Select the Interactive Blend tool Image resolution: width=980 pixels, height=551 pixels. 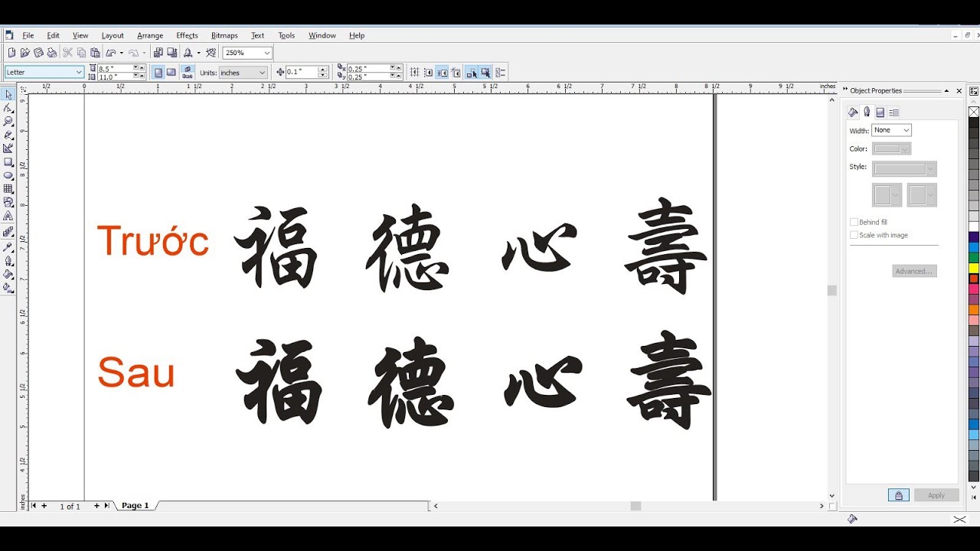(x=8, y=231)
